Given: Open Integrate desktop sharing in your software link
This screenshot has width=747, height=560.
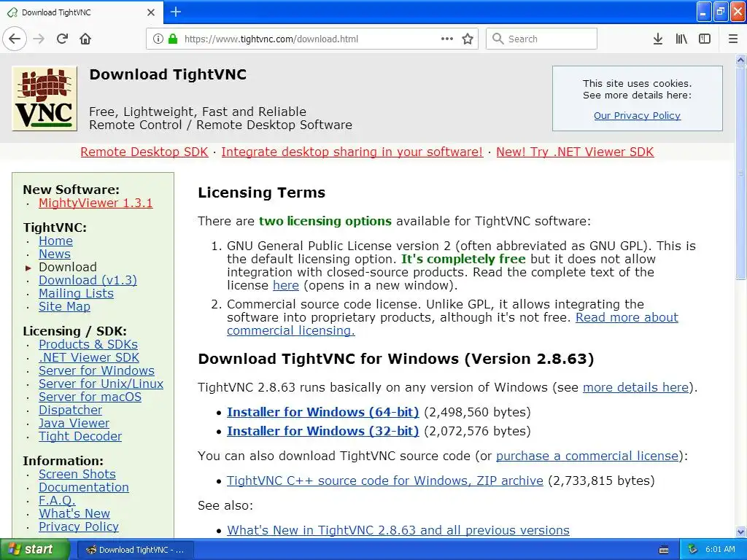Looking at the screenshot, I should (x=352, y=152).
